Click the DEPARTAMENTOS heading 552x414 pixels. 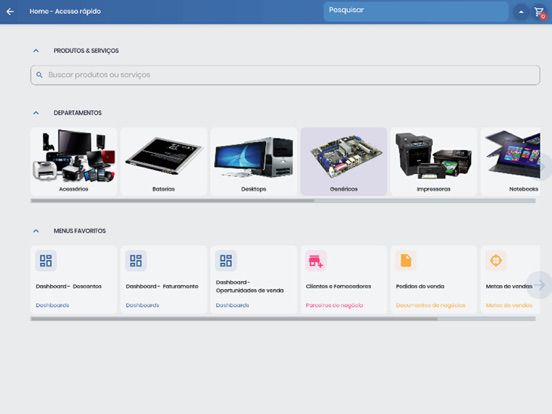78,113
